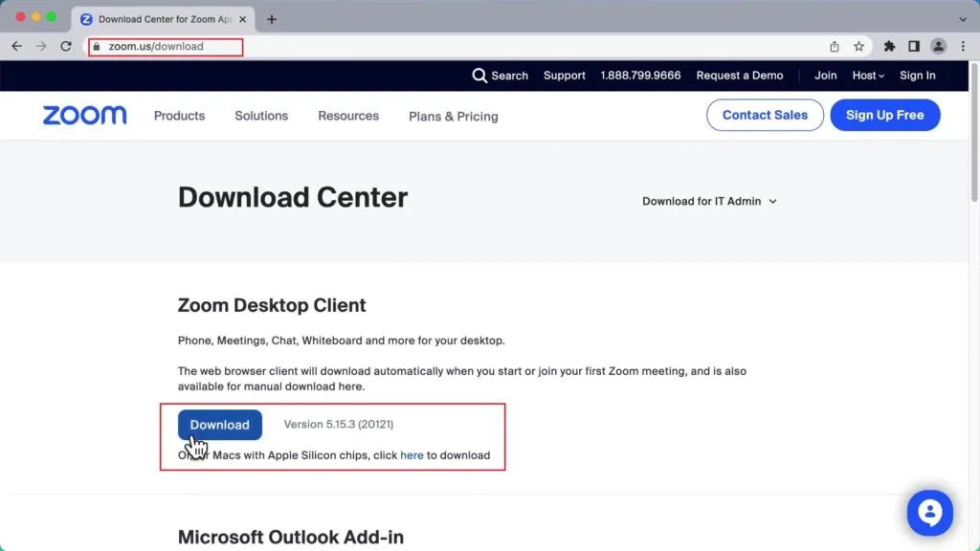Click the Zoom logo
The height and width of the screenshot is (551, 980).
(x=84, y=116)
